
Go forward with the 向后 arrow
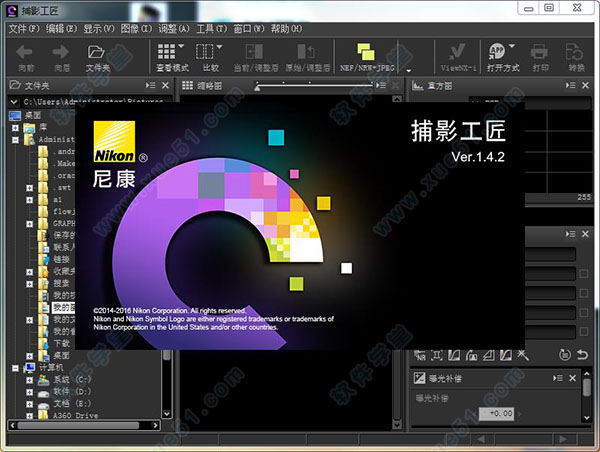tap(61, 52)
